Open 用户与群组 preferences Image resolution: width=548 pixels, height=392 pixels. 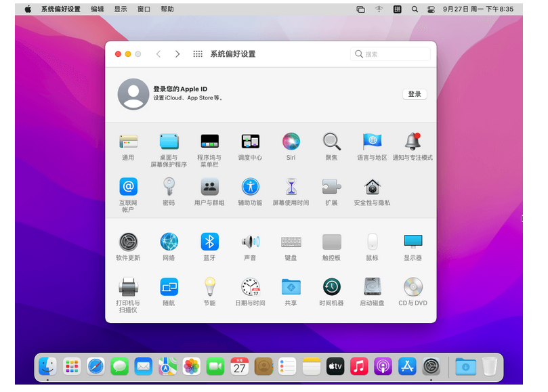pyautogui.click(x=210, y=187)
